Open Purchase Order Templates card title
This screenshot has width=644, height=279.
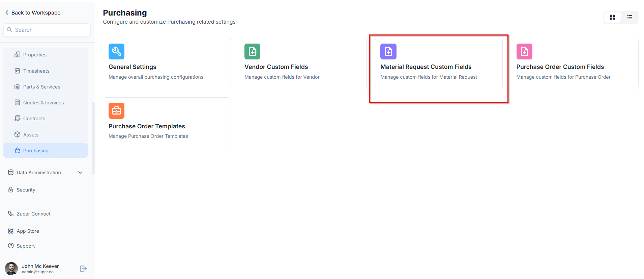(x=147, y=126)
